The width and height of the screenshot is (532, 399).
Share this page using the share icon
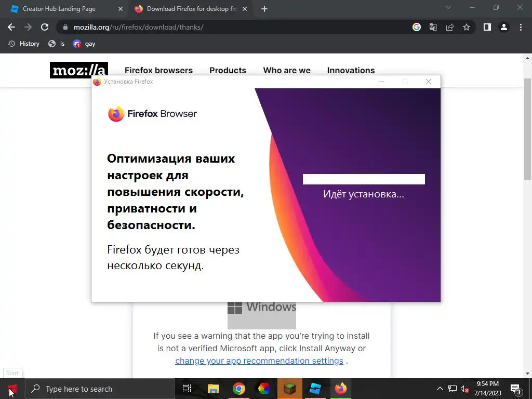point(450,27)
